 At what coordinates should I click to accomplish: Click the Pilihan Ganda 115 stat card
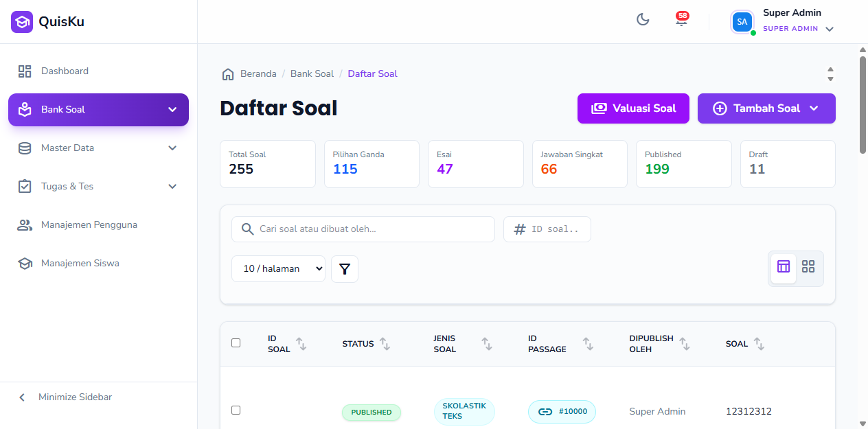[372, 164]
